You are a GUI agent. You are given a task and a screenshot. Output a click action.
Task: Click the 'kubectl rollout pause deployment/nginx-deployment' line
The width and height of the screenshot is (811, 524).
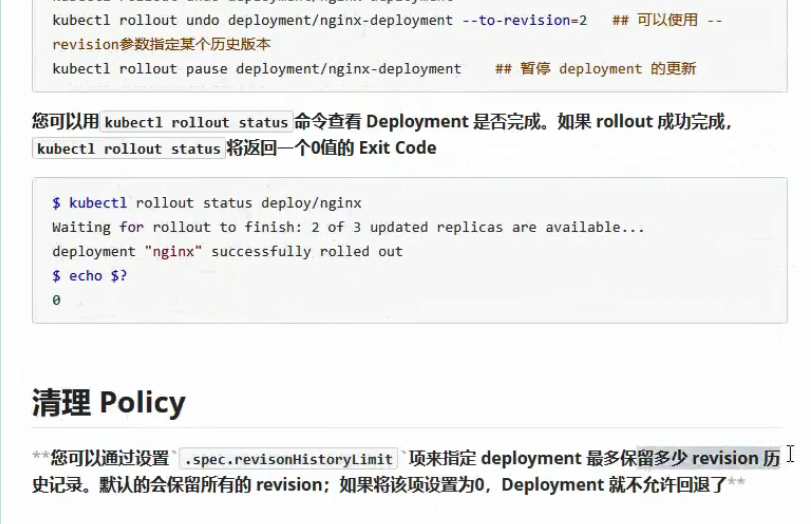click(x=257, y=69)
